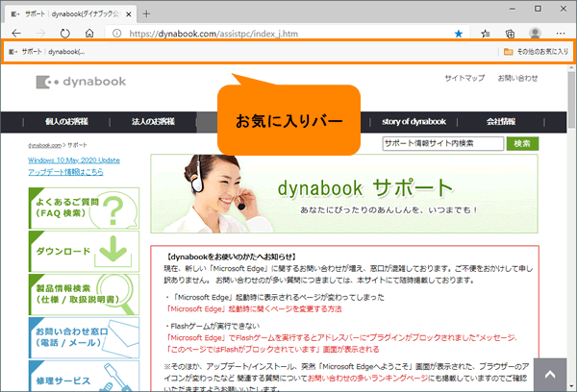Viewport: 577px width, 392px height.
Task: Open その他のお気に入り folder
Action: point(536,52)
